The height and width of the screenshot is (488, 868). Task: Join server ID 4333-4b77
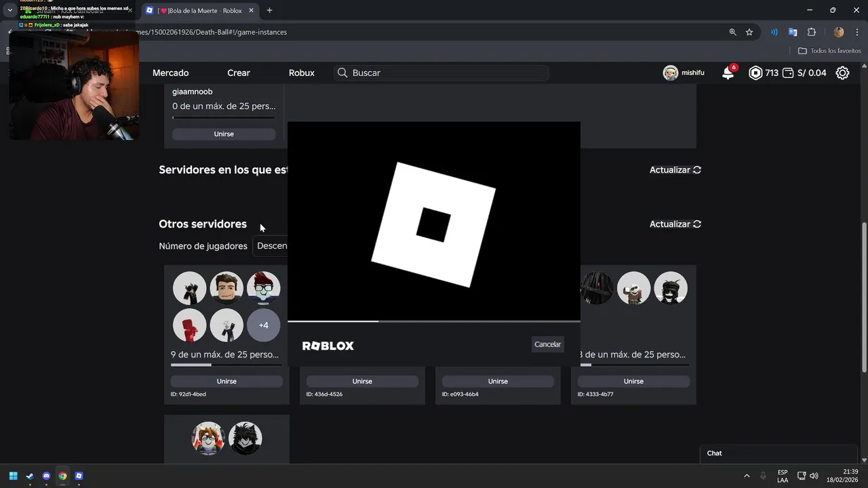pyautogui.click(x=633, y=382)
